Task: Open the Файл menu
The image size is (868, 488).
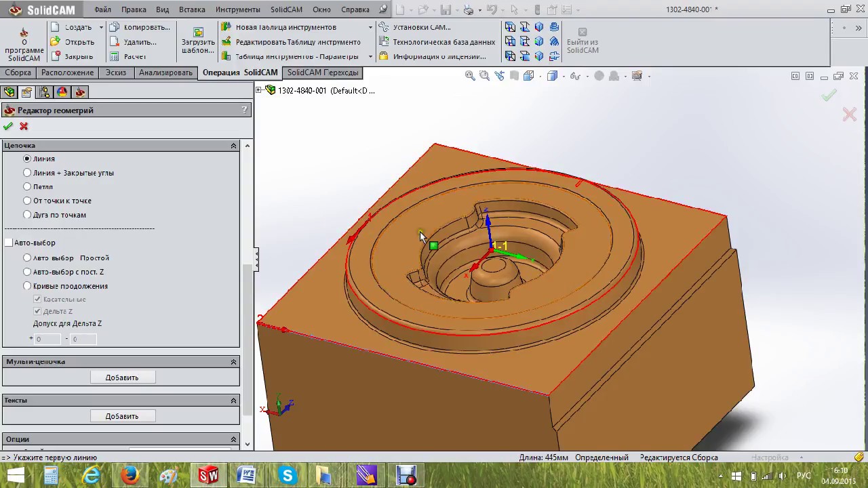Action: coord(102,9)
